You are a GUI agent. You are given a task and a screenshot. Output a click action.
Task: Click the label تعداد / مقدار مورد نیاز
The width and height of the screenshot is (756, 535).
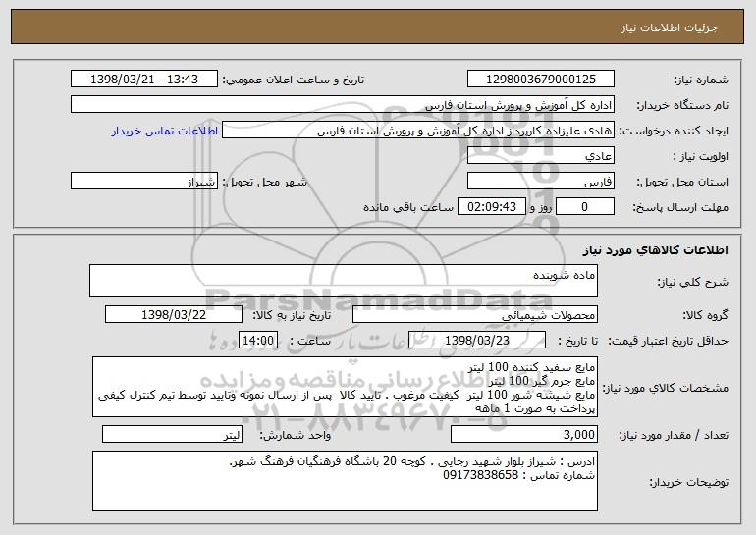click(674, 435)
